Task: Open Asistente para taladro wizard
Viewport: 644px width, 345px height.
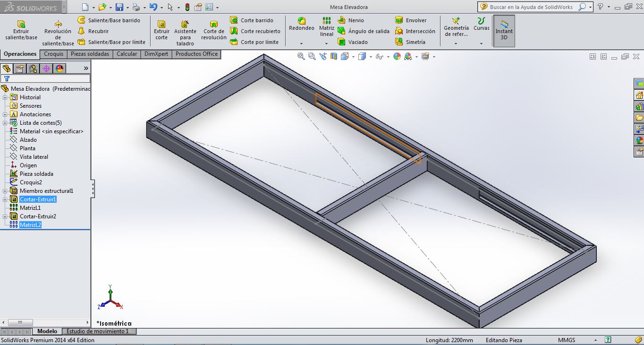Action: coord(185,33)
